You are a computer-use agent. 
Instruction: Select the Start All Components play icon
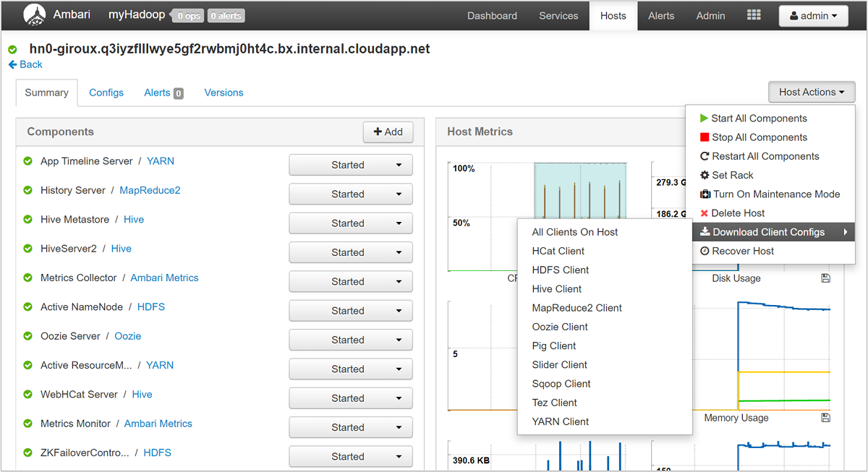point(702,118)
